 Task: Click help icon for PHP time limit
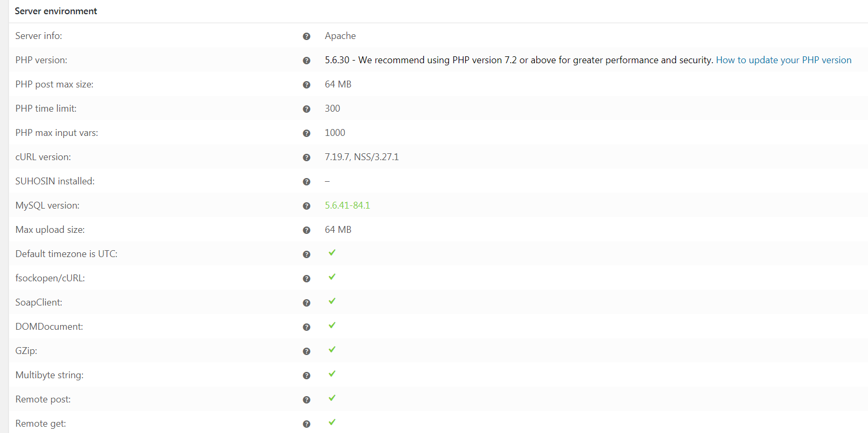pos(306,109)
